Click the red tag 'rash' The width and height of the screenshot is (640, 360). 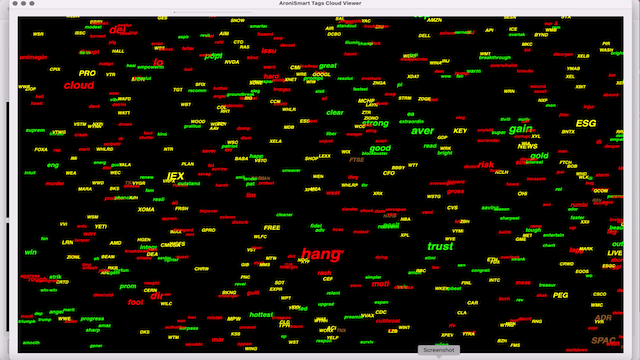324,273
